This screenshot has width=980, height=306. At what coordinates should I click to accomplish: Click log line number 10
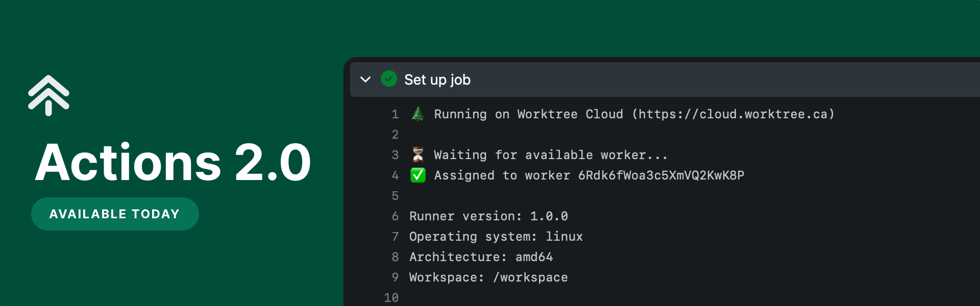391,298
